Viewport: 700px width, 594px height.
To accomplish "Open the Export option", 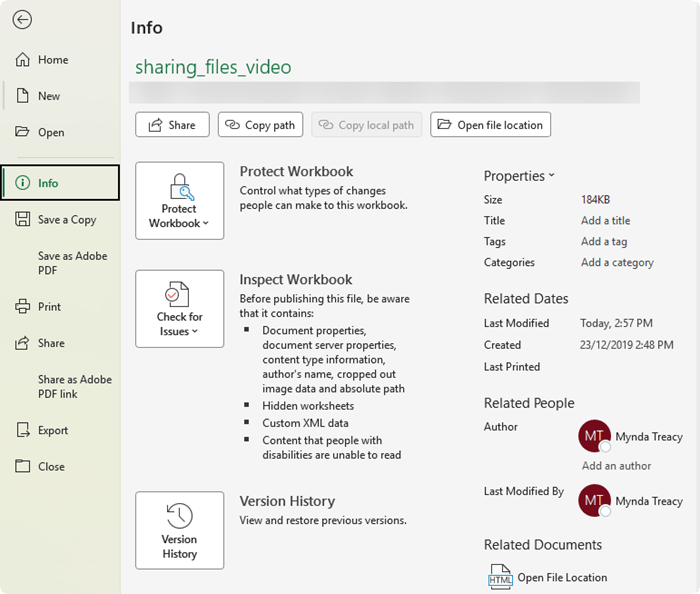I will pyautogui.click(x=60, y=430).
